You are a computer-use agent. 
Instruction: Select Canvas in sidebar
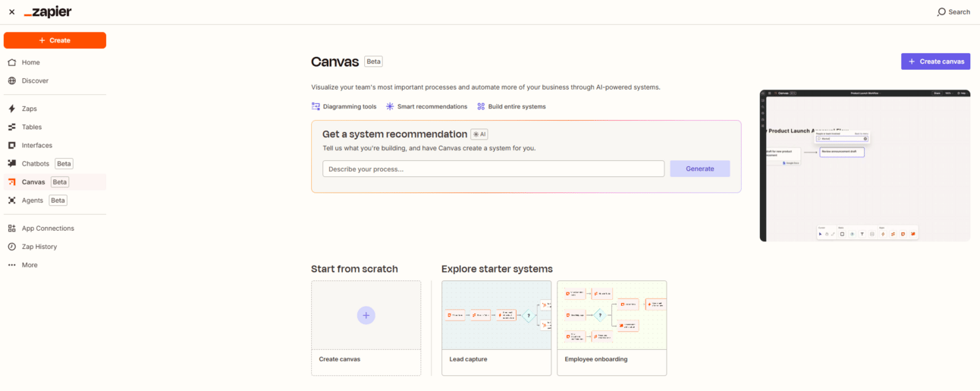33,182
